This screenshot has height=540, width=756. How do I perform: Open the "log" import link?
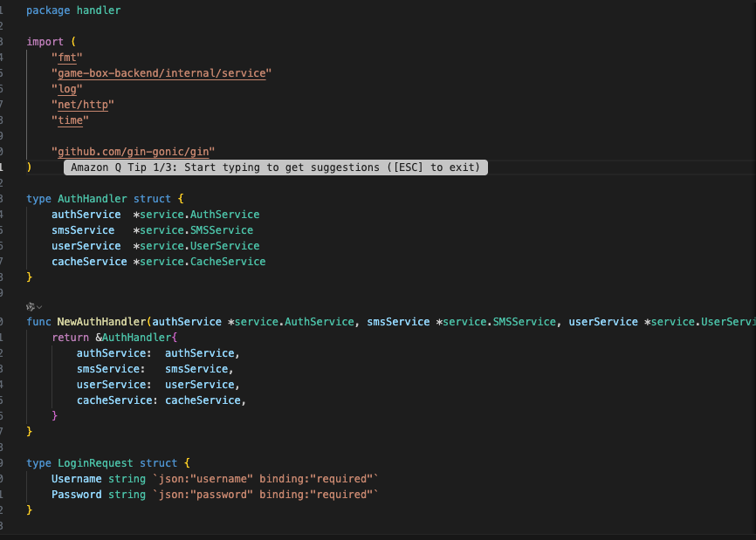pos(67,89)
